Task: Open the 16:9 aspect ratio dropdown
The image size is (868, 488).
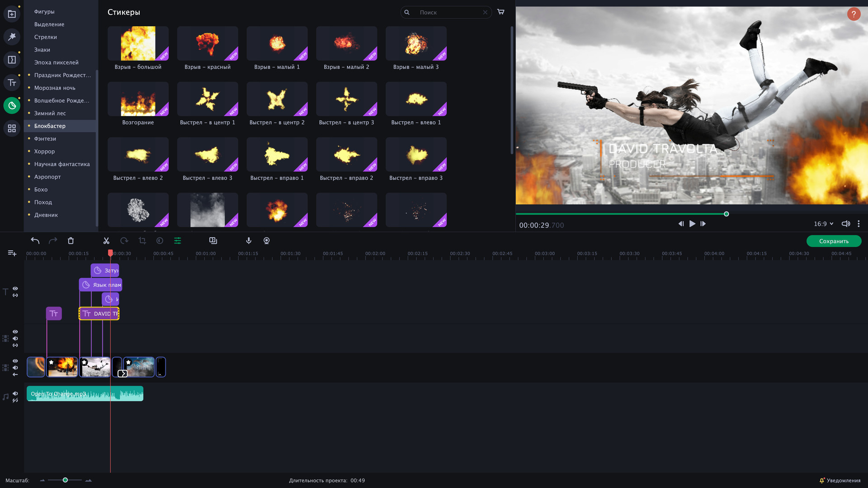Action: [823, 224]
